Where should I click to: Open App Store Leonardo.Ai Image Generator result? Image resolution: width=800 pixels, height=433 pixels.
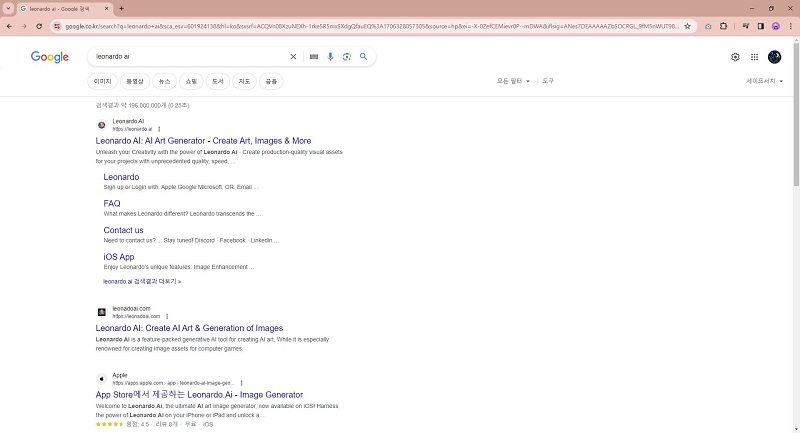pyautogui.click(x=199, y=395)
